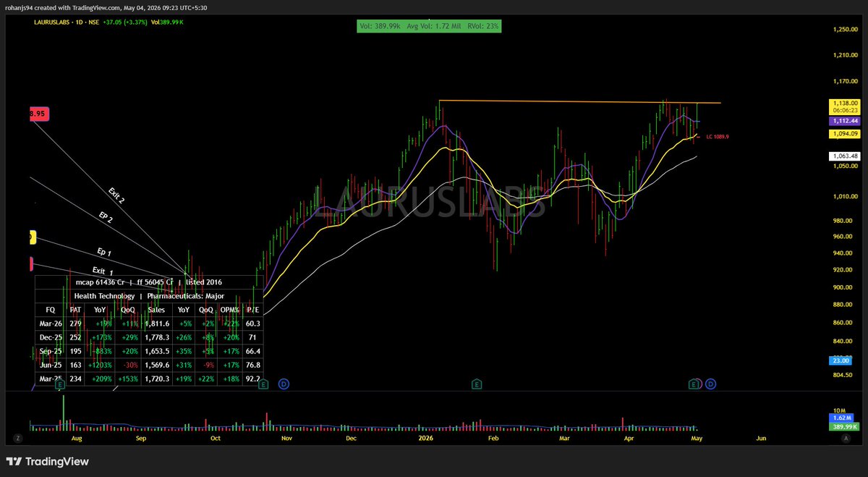
Task: Select the 'Exit 1' trend line label
Action: (103, 271)
